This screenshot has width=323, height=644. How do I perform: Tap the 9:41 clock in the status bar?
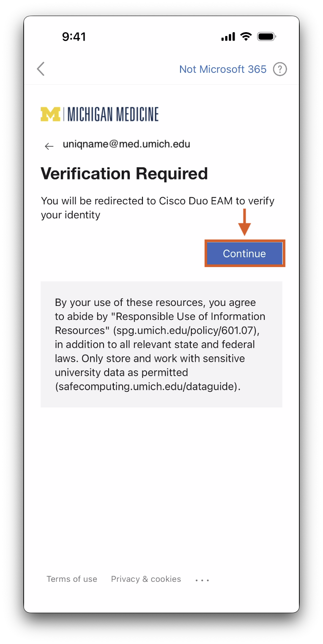[74, 37]
